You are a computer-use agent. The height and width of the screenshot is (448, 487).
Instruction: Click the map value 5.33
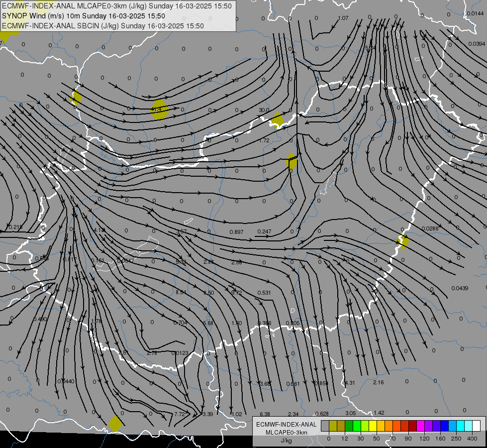coord(181,262)
